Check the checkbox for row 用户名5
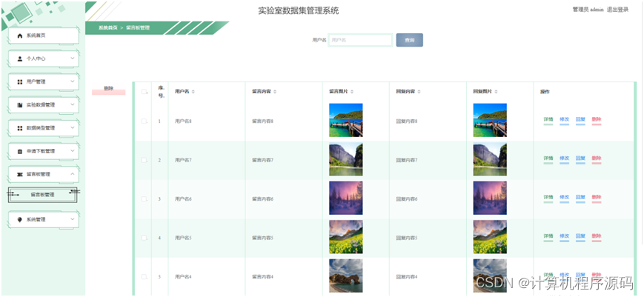 click(144, 238)
